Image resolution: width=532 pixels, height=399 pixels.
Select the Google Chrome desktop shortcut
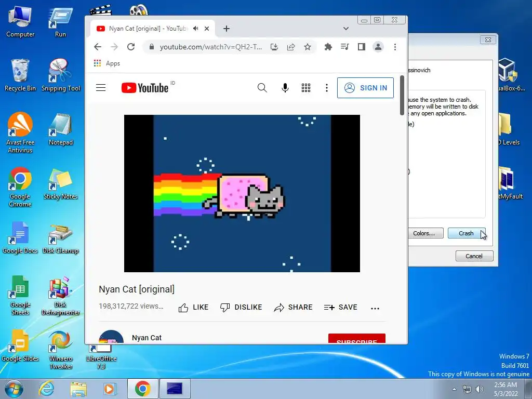pos(20,187)
